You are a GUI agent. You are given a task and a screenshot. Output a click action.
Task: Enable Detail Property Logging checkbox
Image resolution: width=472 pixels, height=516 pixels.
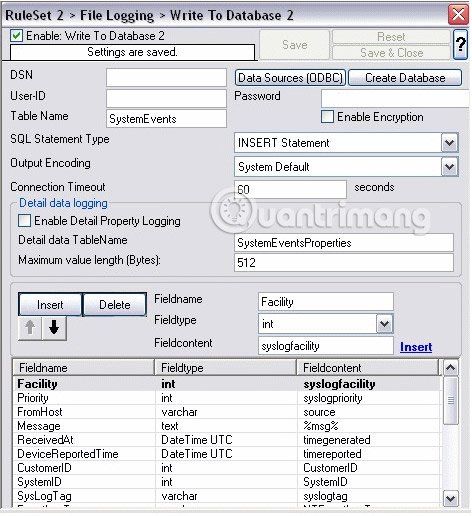(x=24, y=221)
